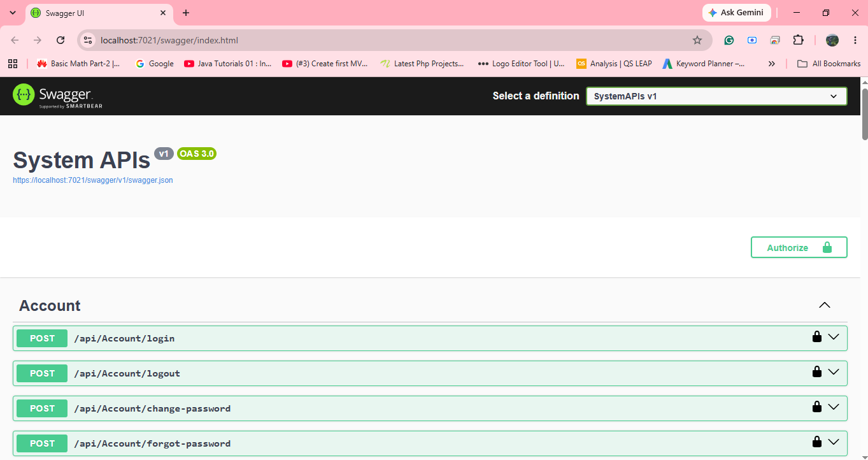Go back using the browser back arrow
The height and width of the screenshot is (460, 868).
[15, 40]
